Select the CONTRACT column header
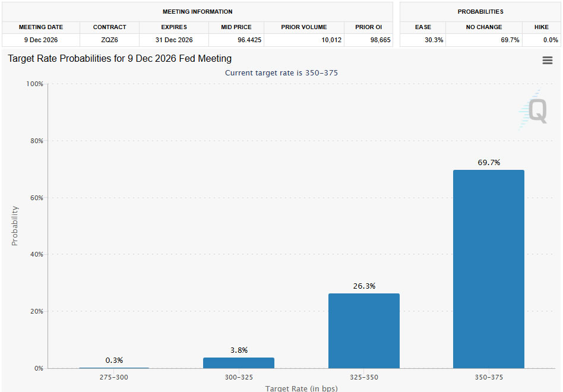 (109, 27)
